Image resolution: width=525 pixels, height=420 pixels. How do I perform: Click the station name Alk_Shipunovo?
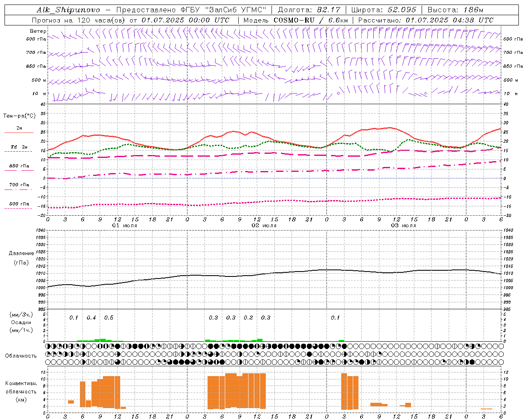[68, 10]
